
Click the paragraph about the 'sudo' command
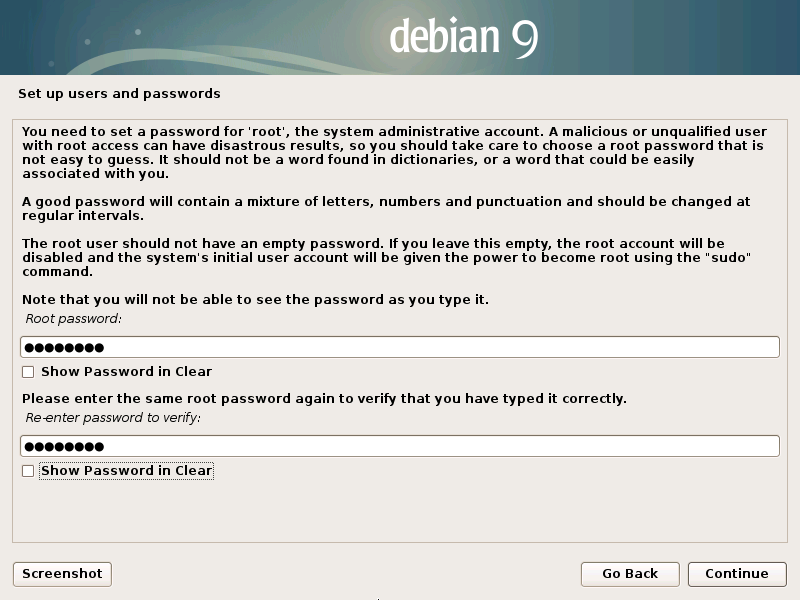point(386,258)
